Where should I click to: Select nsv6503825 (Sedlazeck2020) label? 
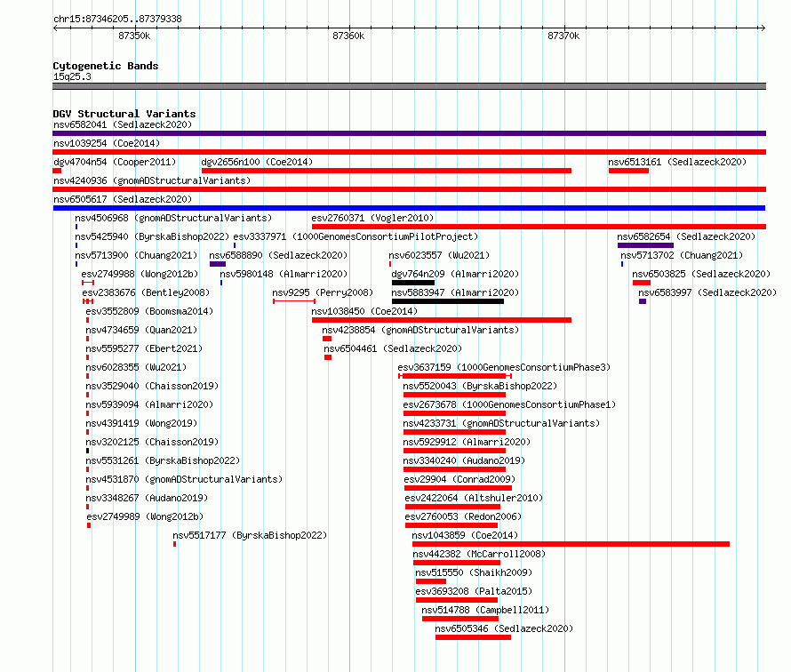point(701,274)
